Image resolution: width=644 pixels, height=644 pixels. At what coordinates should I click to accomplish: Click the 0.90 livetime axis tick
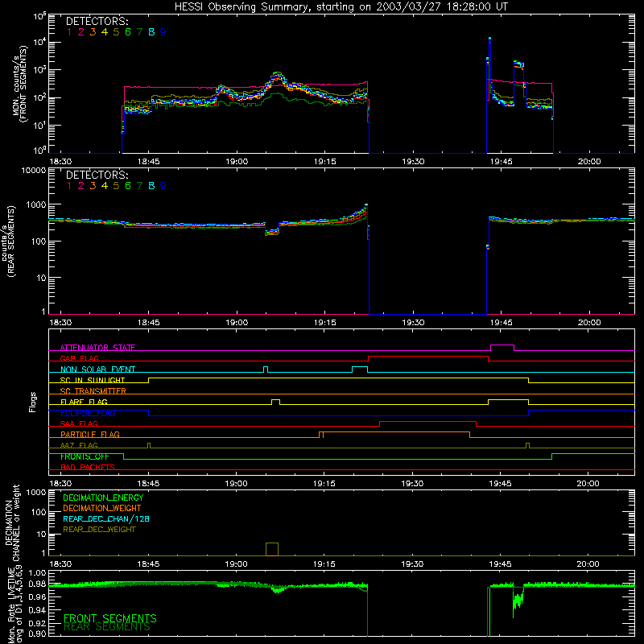[38, 634]
